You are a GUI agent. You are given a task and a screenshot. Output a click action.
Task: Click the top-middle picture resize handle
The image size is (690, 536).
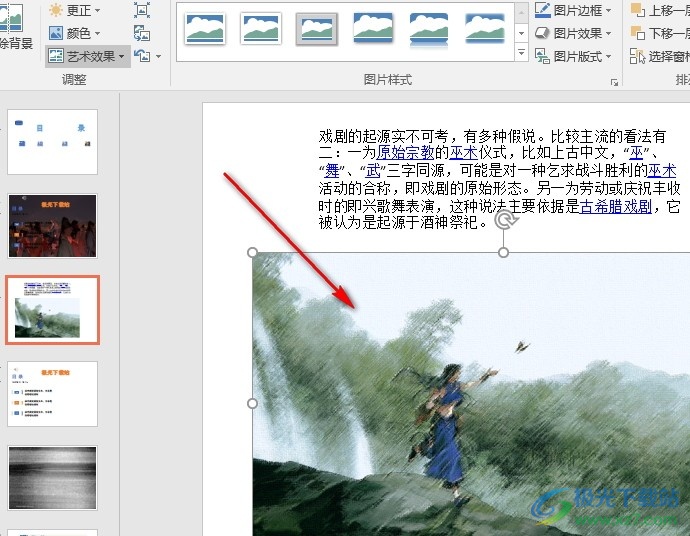[503, 252]
